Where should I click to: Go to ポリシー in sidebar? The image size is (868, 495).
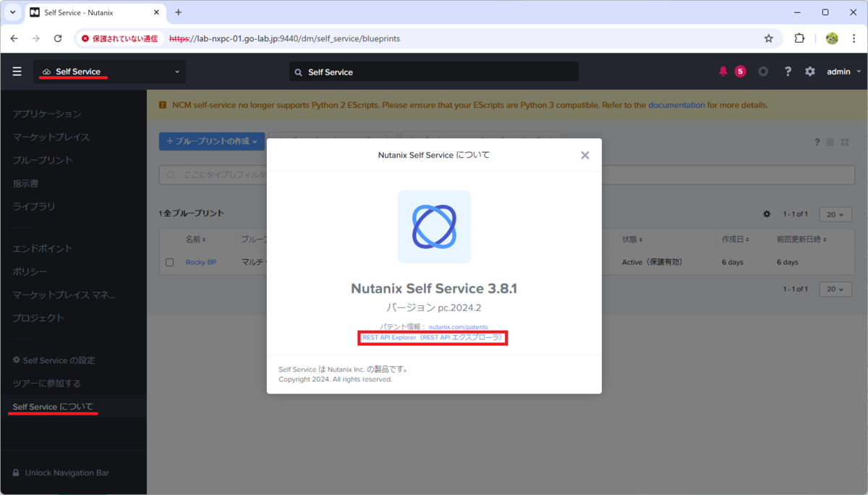30,271
